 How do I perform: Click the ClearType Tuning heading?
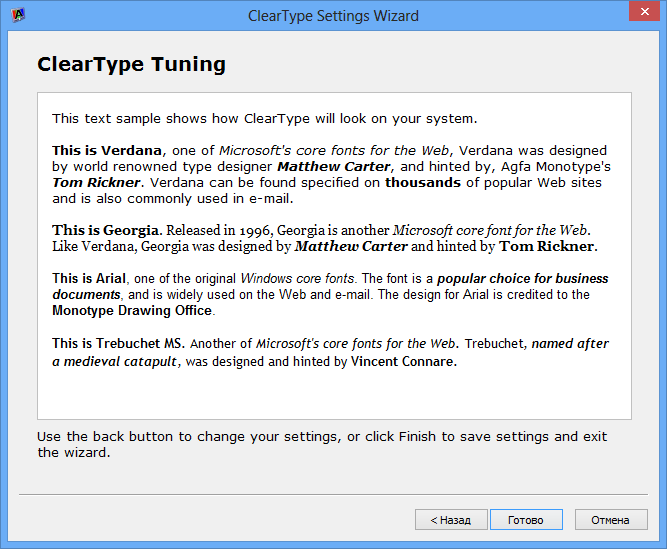[x=131, y=65]
